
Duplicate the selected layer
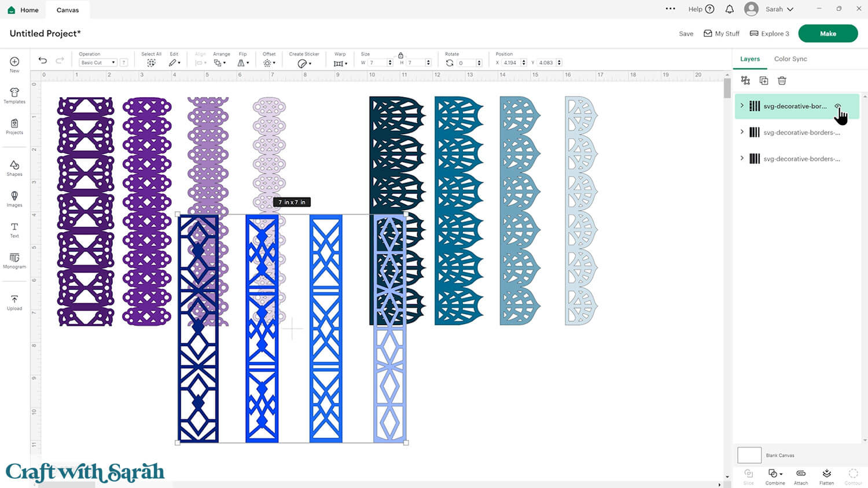(764, 81)
